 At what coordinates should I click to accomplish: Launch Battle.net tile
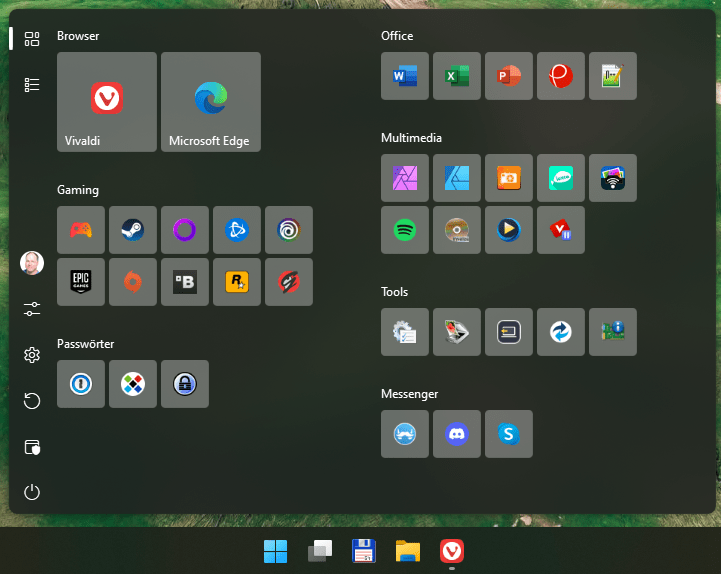point(236,230)
